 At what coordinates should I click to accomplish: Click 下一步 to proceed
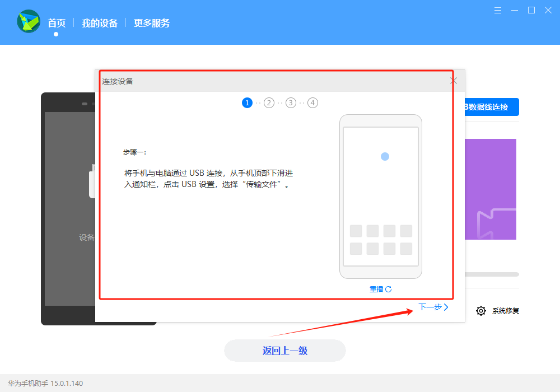coord(433,307)
